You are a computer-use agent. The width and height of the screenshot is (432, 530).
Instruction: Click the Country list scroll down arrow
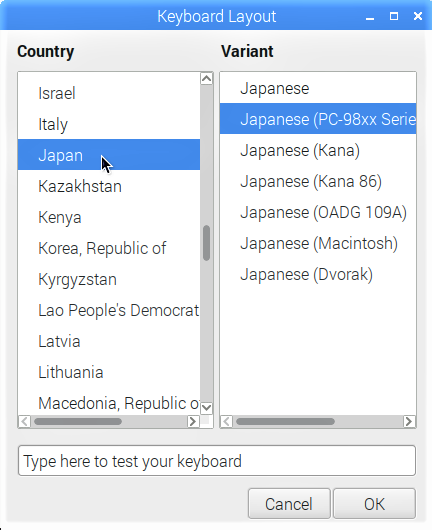click(x=207, y=408)
